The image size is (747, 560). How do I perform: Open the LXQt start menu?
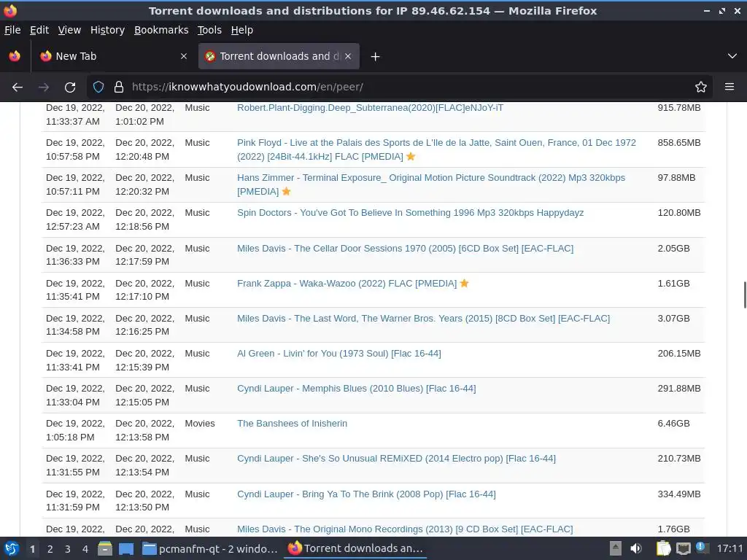[12, 548]
